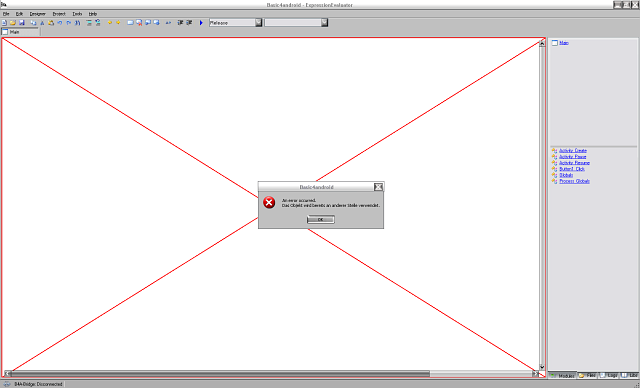Open the Designer menu
This screenshot has height=388, width=640.
pos(37,14)
